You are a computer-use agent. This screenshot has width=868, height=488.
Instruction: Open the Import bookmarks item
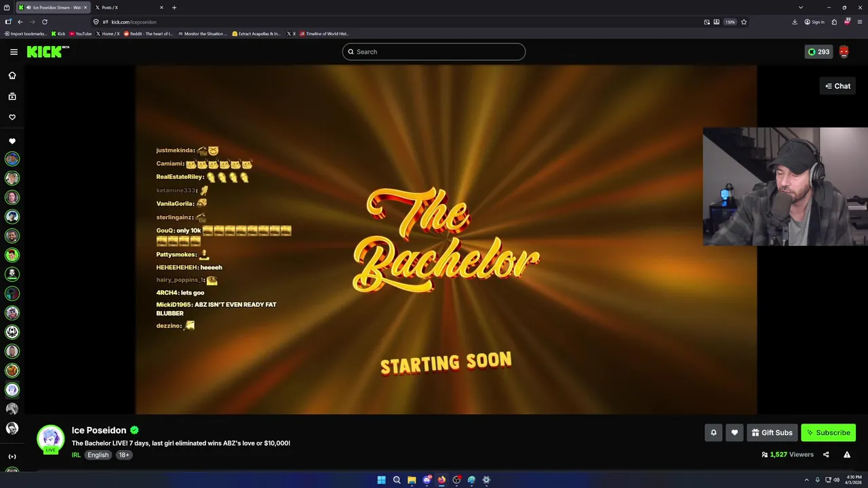pos(26,33)
